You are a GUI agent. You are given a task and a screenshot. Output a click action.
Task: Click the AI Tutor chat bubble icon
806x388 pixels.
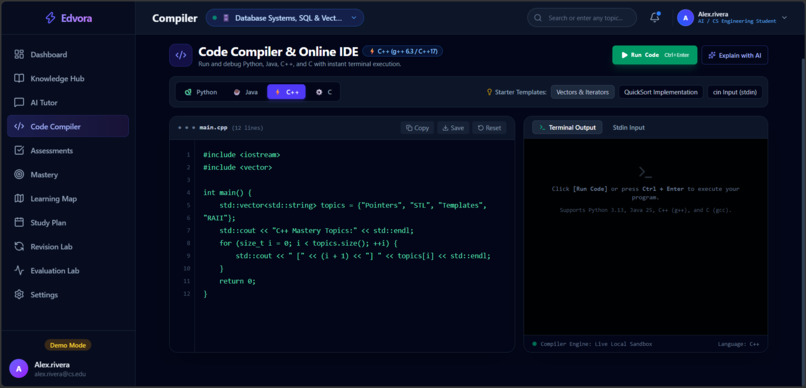coord(19,103)
